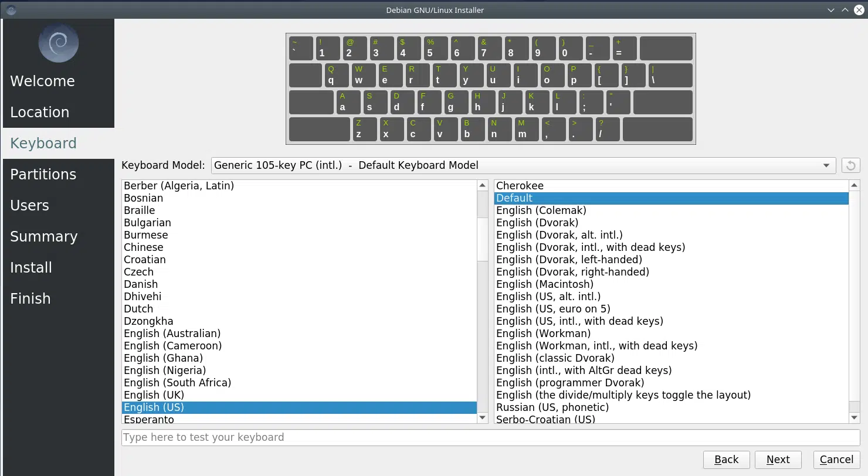Image resolution: width=868 pixels, height=476 pixels.
Task: Choose English (Colemak) variant
Action: 672,210
